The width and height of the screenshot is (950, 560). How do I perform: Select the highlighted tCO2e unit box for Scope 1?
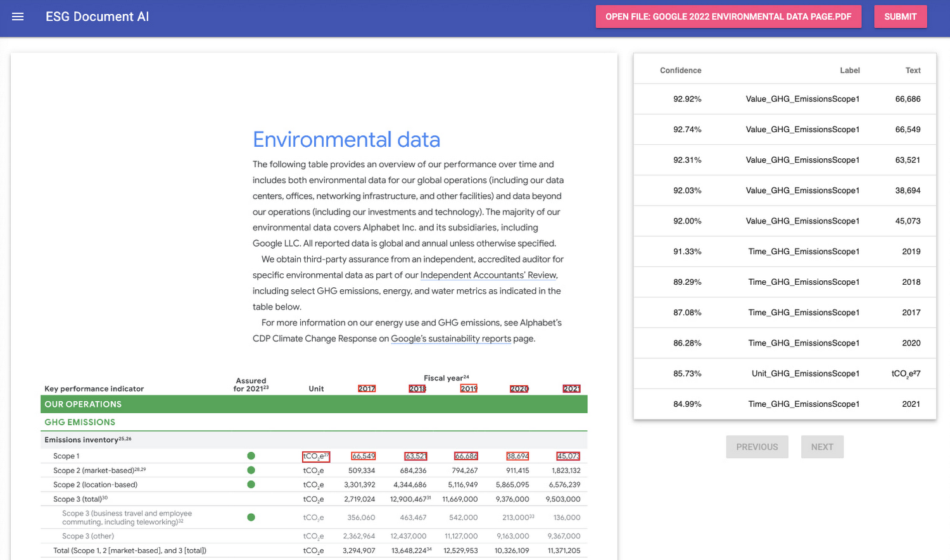315,456
